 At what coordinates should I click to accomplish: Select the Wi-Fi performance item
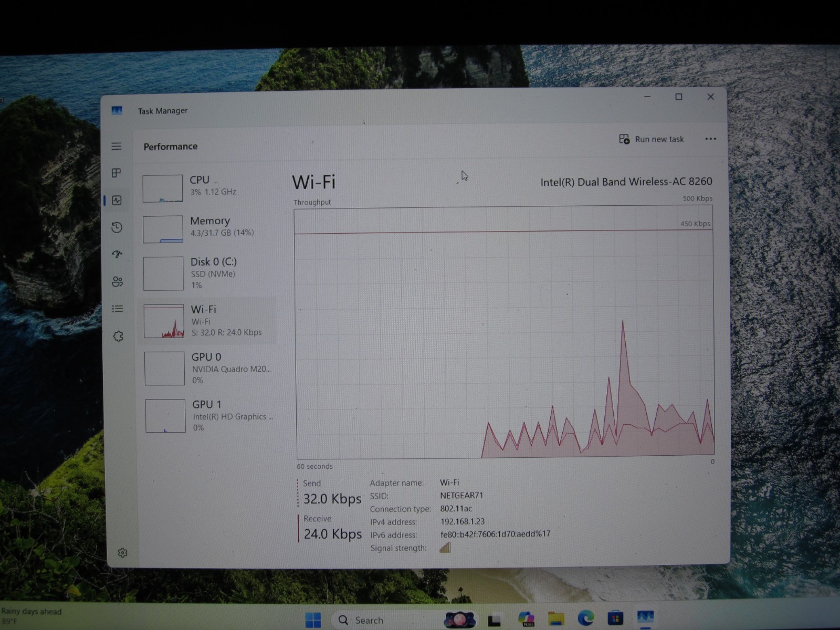click(x=208, y=320)
